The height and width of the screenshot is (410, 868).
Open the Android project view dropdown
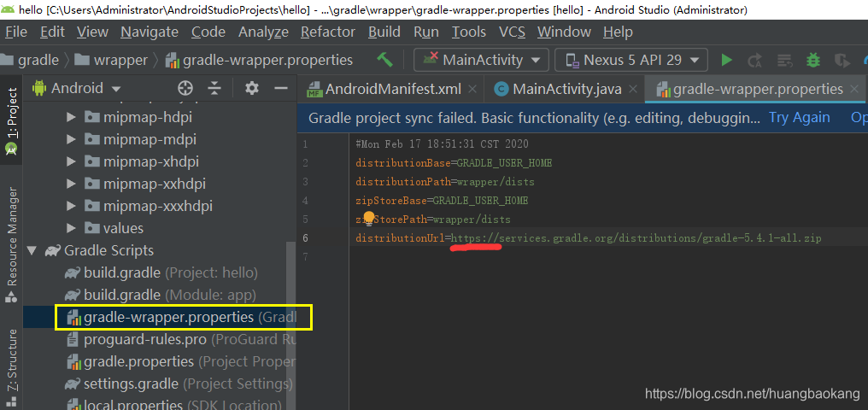click(x=77, y=88)
